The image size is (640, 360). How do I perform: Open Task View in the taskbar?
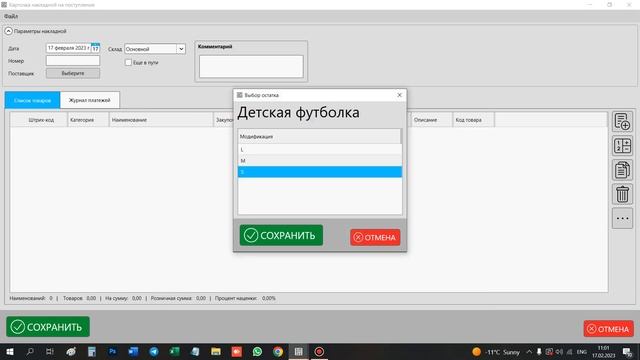[50, 351]
